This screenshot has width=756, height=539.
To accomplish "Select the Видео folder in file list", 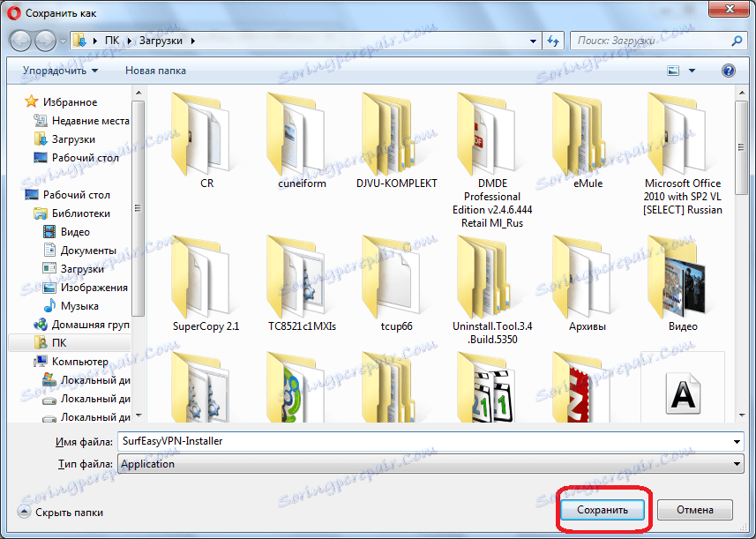I will click(682, 283).
